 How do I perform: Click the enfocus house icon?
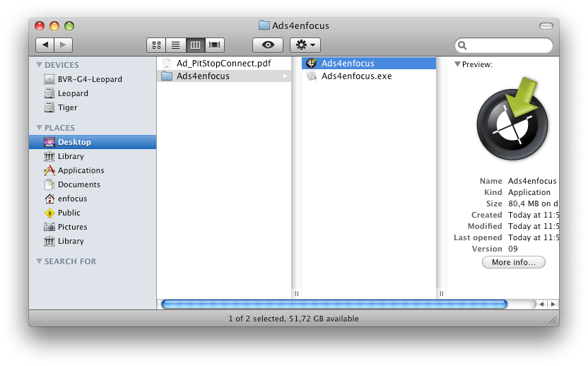point(49,199)
